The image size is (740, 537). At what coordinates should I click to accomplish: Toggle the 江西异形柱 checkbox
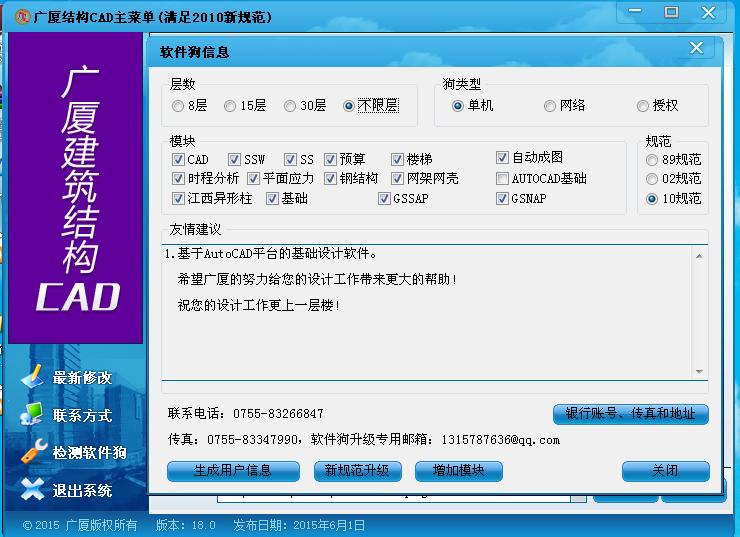(x=178, y=199)
